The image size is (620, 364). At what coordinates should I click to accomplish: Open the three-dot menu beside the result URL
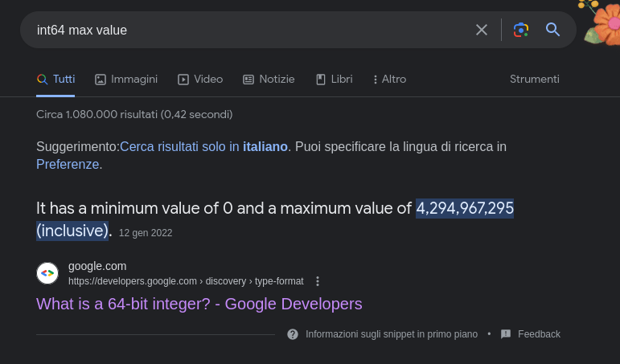pyautogui.click(x=318, y=281)
